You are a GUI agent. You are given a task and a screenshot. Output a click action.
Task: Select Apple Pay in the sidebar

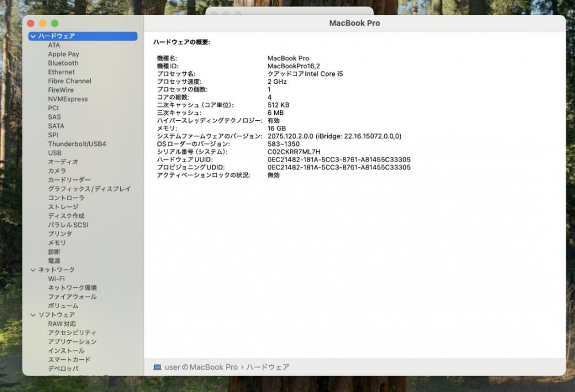pos(63,54)
